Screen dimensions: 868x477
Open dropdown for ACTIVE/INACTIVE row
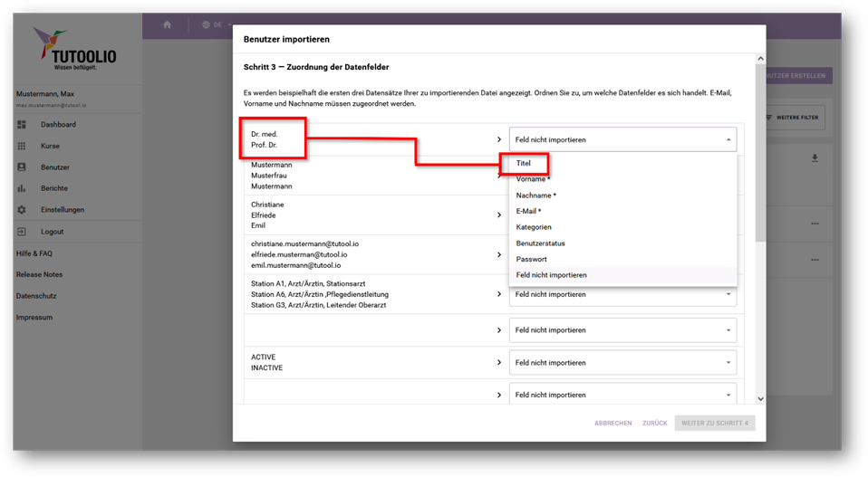click(622, 363)
